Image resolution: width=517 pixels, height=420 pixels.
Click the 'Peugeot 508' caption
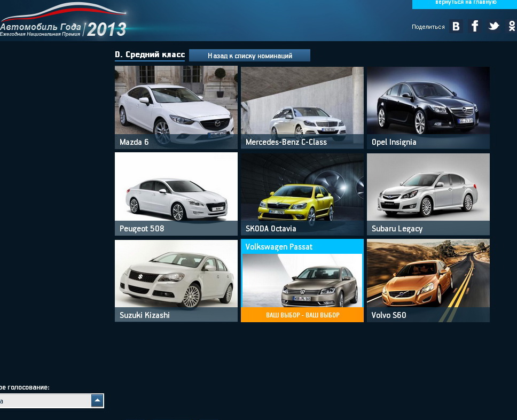(x=142, y=229)
